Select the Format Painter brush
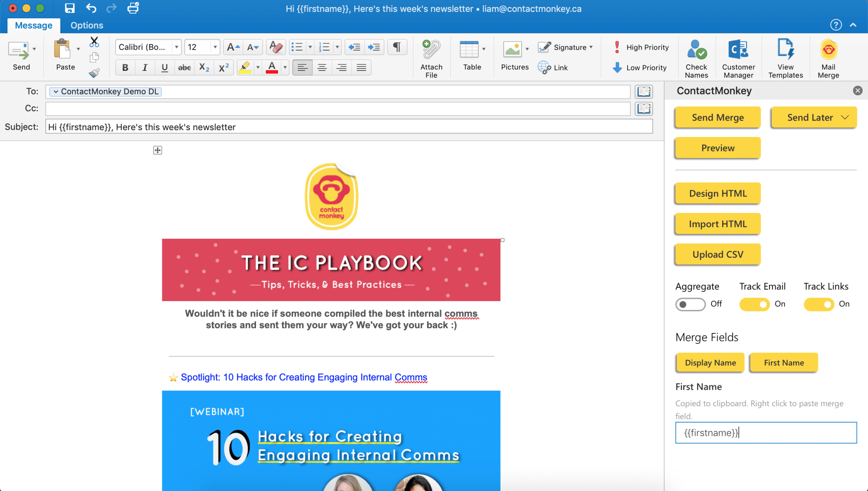The image size is (868, 491). coord(94,73)
